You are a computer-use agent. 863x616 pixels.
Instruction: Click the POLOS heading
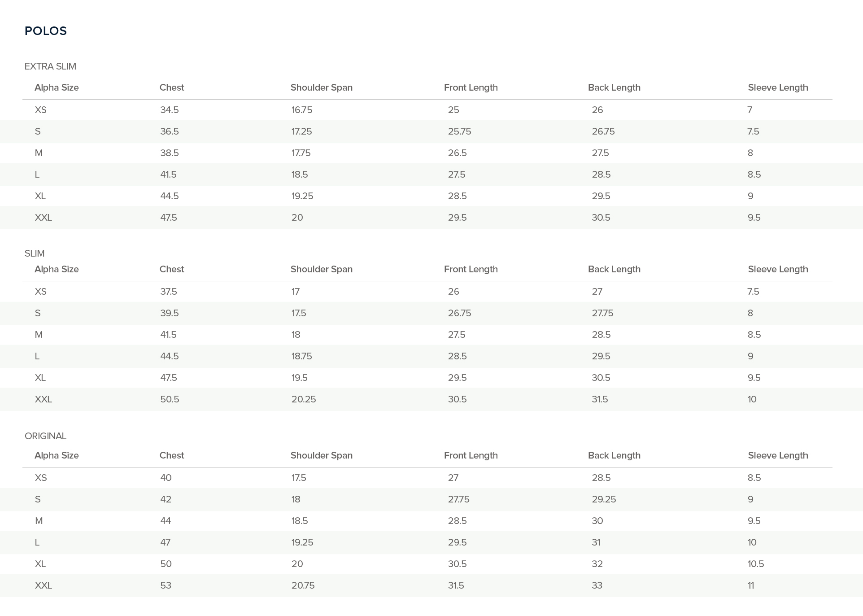pos(46,31)
